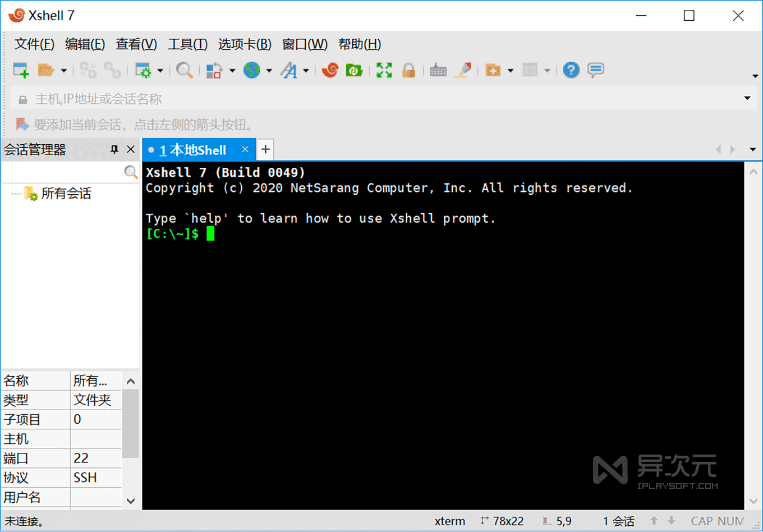Select the highlight pen toolbar icon
The width and height of the screenshot is (763, 532).
pos(463,70)
